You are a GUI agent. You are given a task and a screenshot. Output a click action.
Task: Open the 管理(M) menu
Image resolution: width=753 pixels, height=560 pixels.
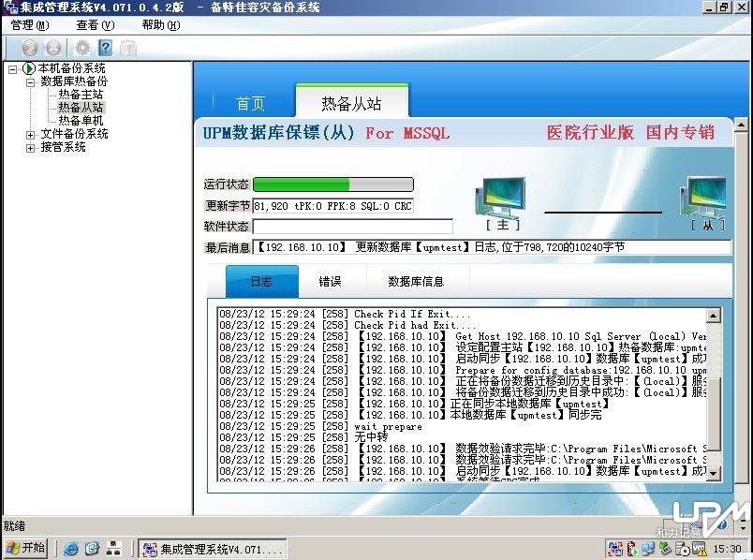[x=30, y=25]
